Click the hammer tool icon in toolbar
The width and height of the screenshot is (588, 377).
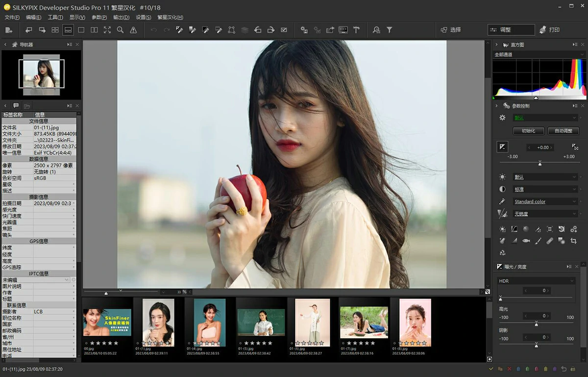[x=356, y=30]
